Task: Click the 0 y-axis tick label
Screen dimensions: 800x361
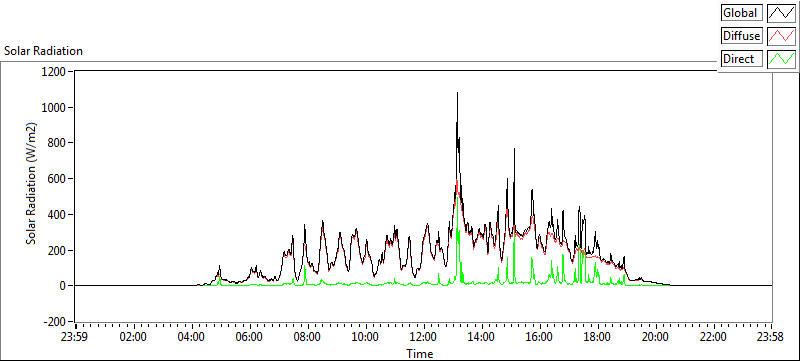Action: pos(63,286)
